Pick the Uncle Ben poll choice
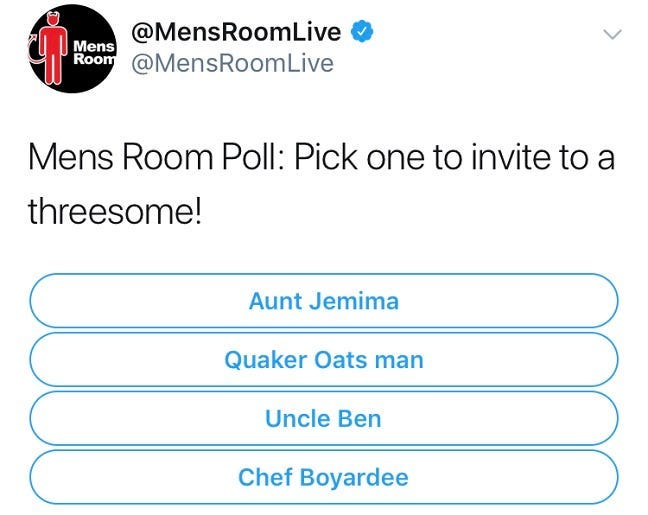The image size is (648, 515). (323, 419)
